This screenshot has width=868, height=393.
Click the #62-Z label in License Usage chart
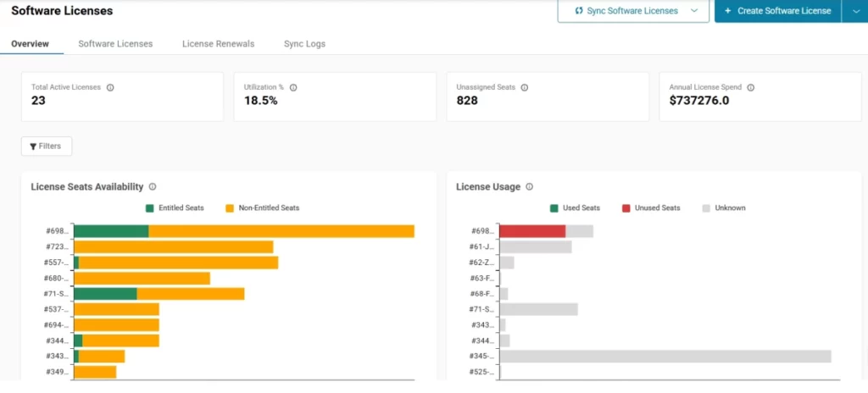(x=481, y=263)
